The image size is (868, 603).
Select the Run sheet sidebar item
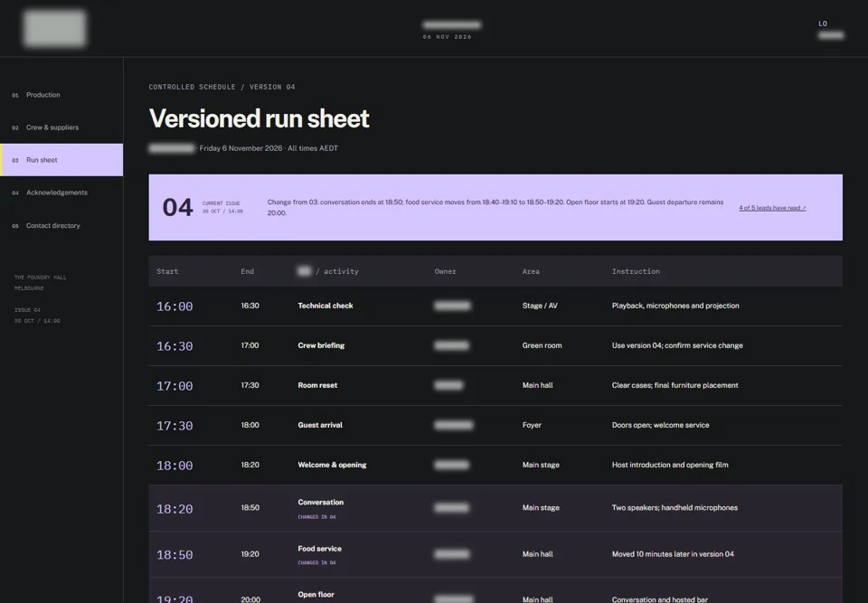[61, 160]
